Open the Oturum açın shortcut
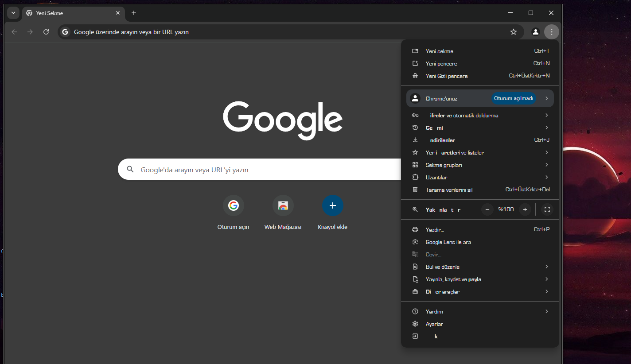Screen dimensions: 631x364 click(233, 213)
